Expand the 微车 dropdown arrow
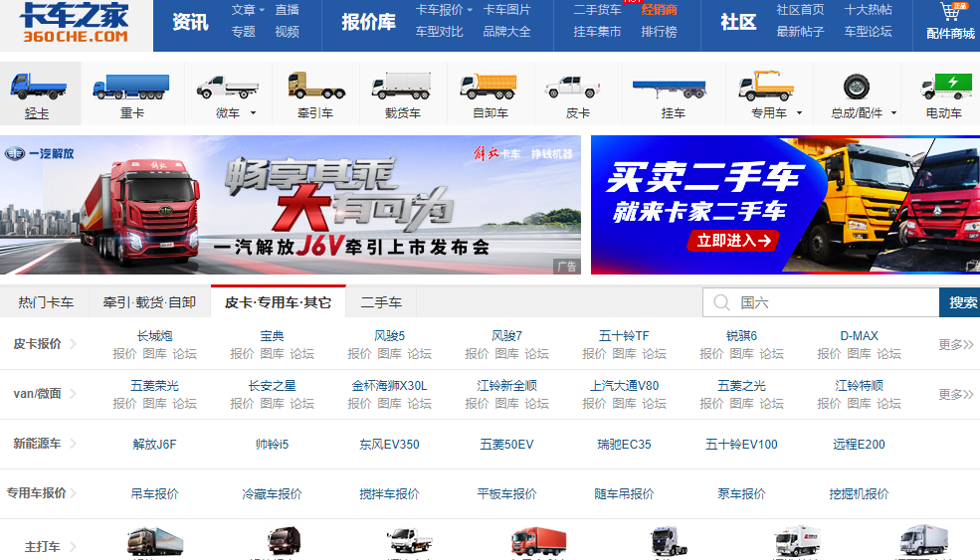Image resolution: width=980 pixels, height=560 pixels. tap(253, 113)
